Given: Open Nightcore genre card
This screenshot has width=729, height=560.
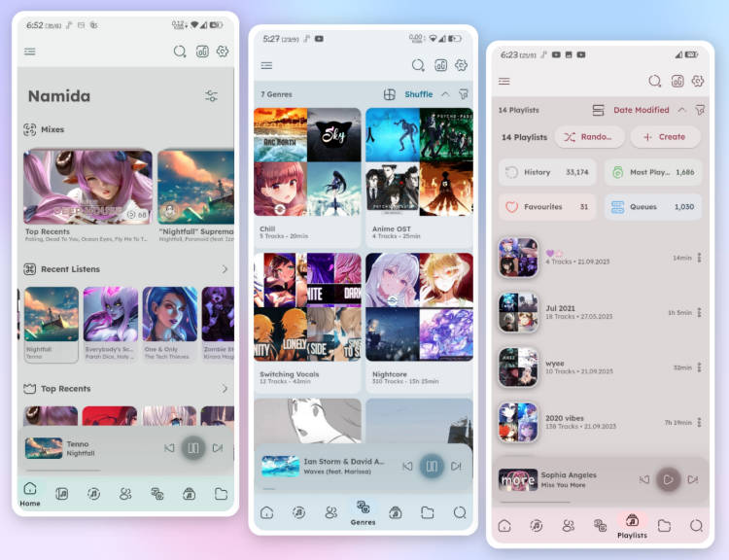Looking at the screenshot, I should tap(419, 322).
